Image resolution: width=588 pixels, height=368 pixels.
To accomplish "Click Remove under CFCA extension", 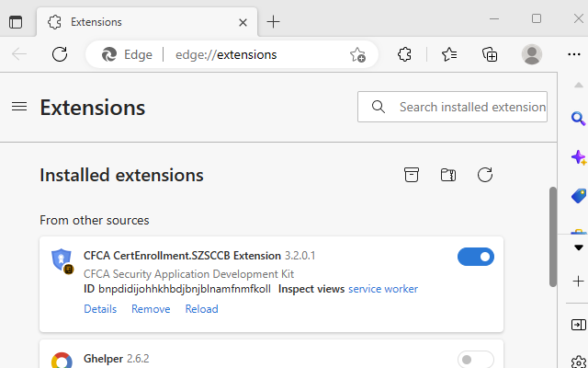I will pos(151,309).
